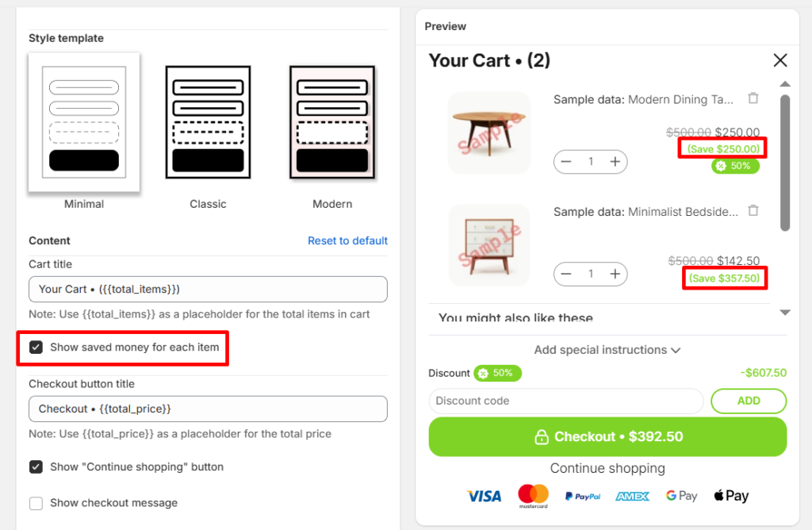Uncheck 'Show Continue shopping button' checkbox
This screenshot has height=530, width=812.
(36, 467)
